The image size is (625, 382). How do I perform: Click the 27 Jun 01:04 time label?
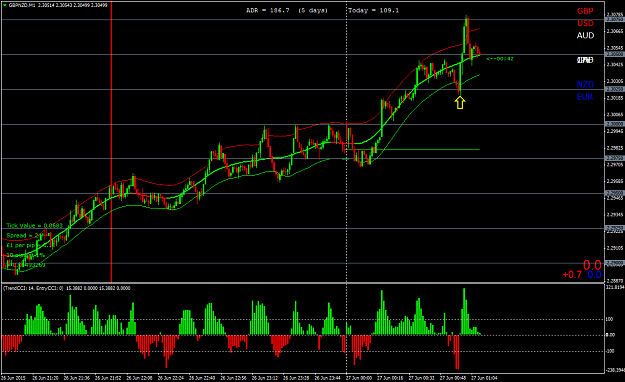[x=484, y=378]
